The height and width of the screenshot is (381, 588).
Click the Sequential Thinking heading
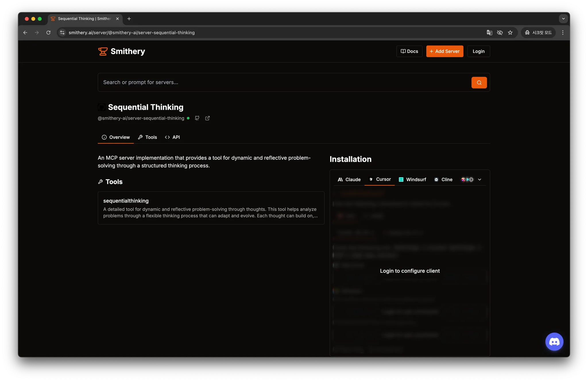click(146, 107)
